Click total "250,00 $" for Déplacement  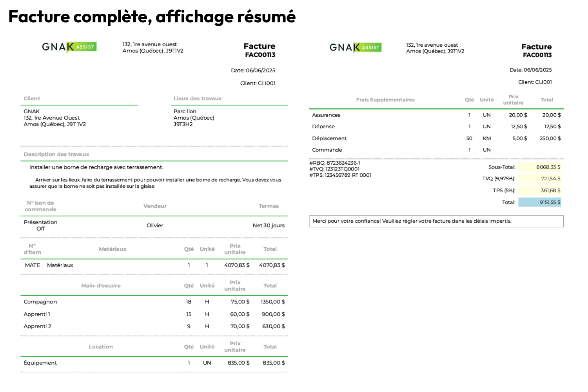pos(550,138)
